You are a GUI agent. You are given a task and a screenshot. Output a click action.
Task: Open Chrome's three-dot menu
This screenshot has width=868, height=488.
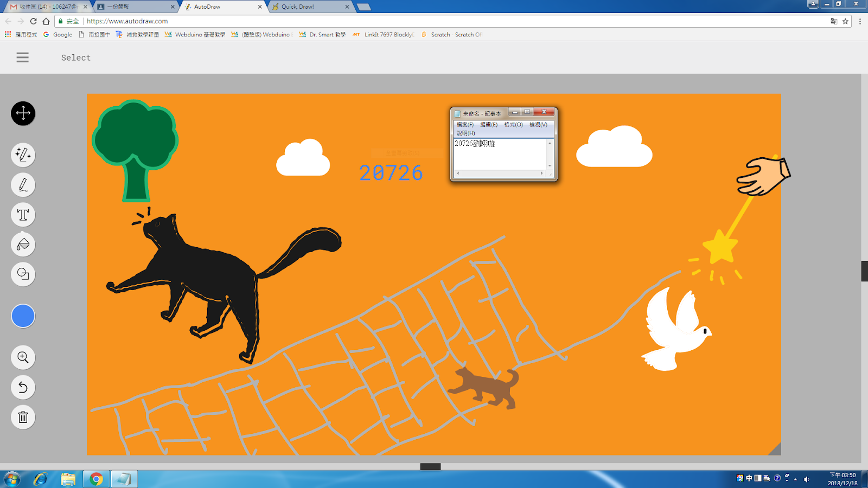pos(860,21)
